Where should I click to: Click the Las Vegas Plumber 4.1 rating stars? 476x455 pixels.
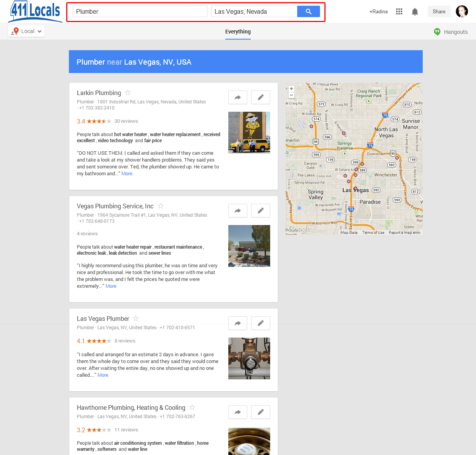(x=99, y=341)
